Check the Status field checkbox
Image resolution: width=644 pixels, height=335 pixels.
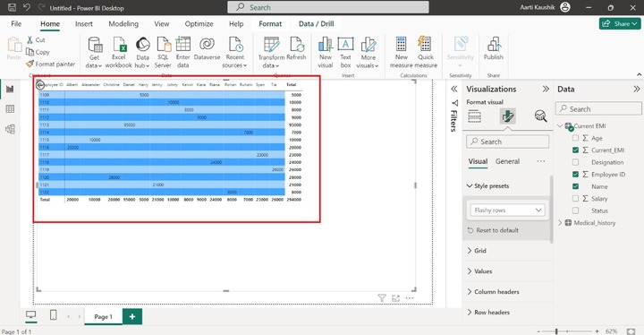(575, 210)
